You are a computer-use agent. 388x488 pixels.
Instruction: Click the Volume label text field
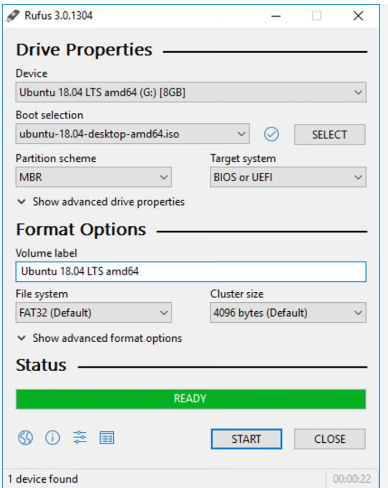tap(191, 271)
